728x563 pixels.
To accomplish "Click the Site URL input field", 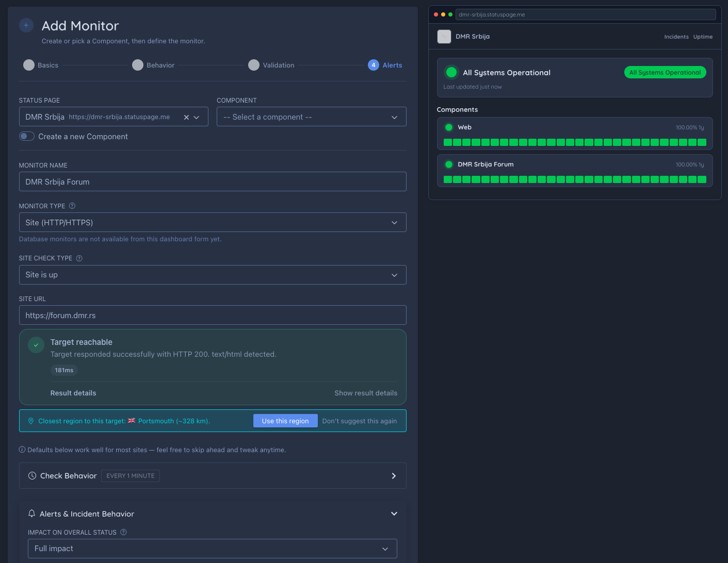I will tap(213, 315).
